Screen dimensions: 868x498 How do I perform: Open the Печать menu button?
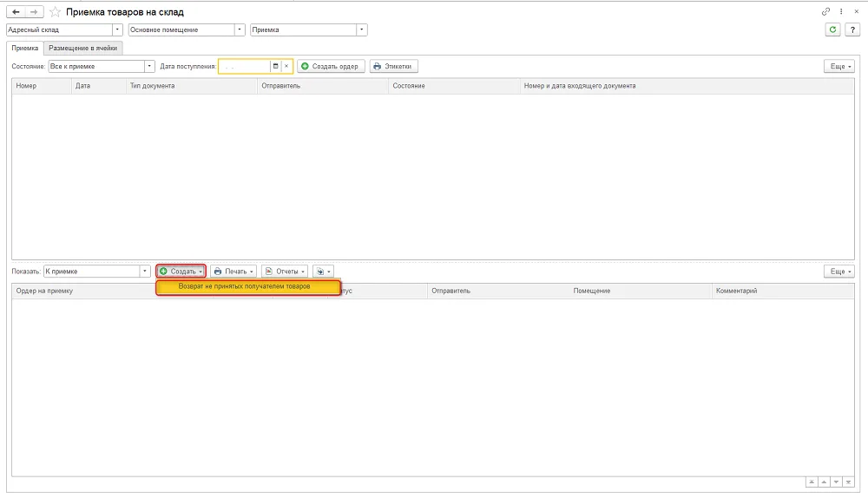tap(233, 272)
